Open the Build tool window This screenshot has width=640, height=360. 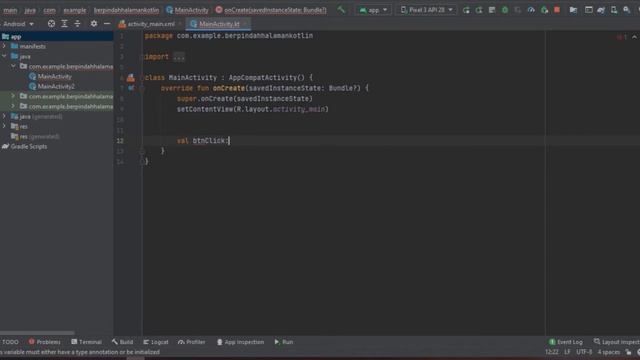point(122,342)
